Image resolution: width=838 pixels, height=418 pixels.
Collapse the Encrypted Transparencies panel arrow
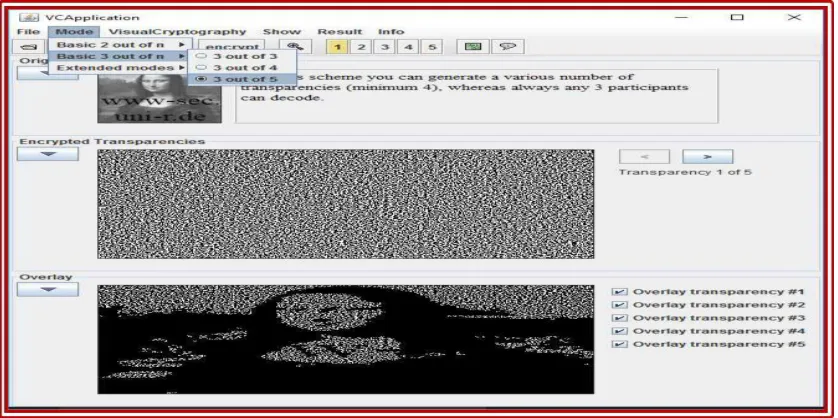pos(48,154)
